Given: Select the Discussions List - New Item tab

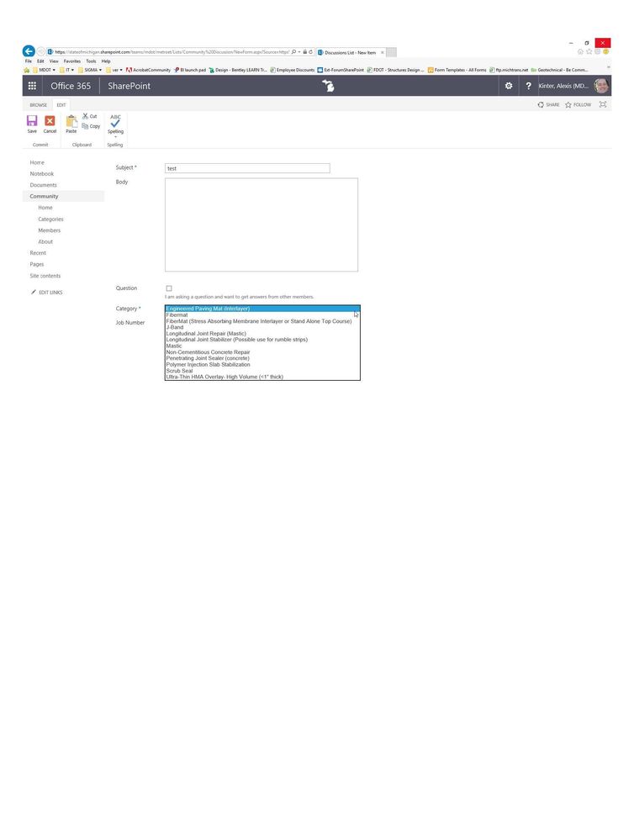Looking at the screenshot, I should pyautogui.click(x=350, y=52).
